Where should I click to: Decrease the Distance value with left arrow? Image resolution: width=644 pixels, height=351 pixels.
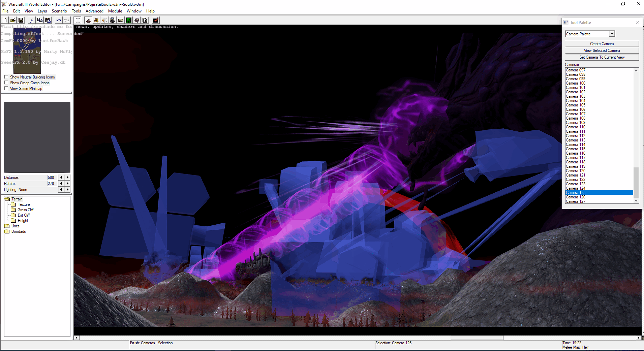click(61, 178)
